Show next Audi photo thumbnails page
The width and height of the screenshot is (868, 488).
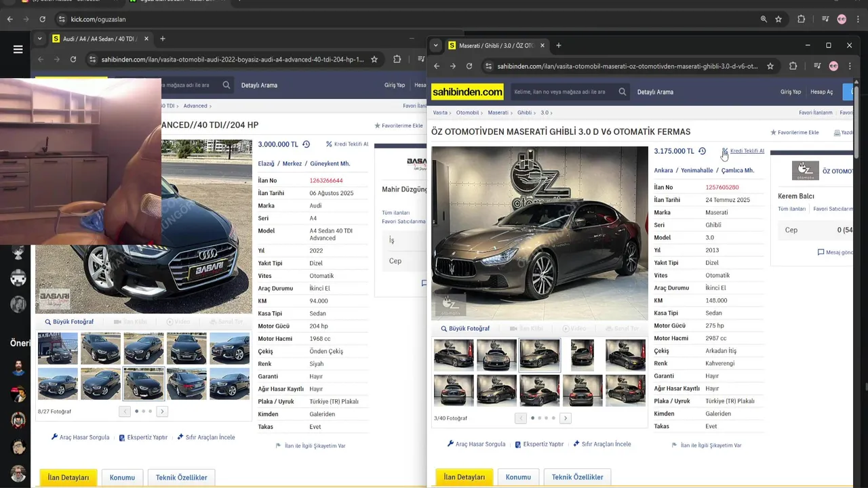[162, 411]
